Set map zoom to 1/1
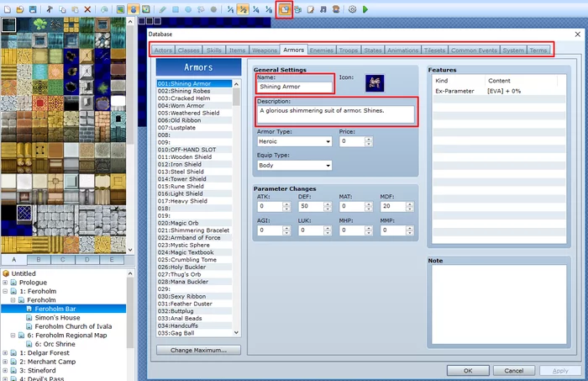This screenshot has height=381, width=588. [230, 9]
